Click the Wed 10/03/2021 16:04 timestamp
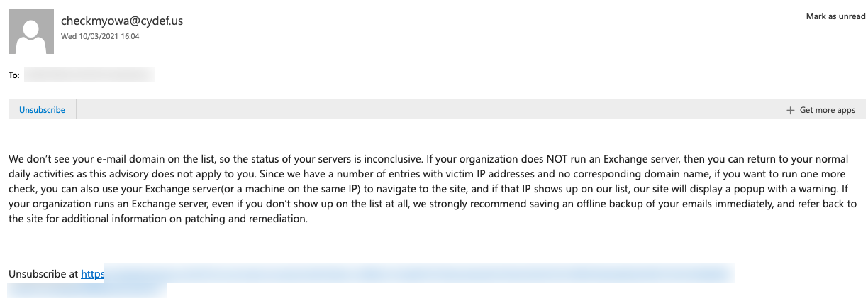868x306 pixels. click(100, 36)
